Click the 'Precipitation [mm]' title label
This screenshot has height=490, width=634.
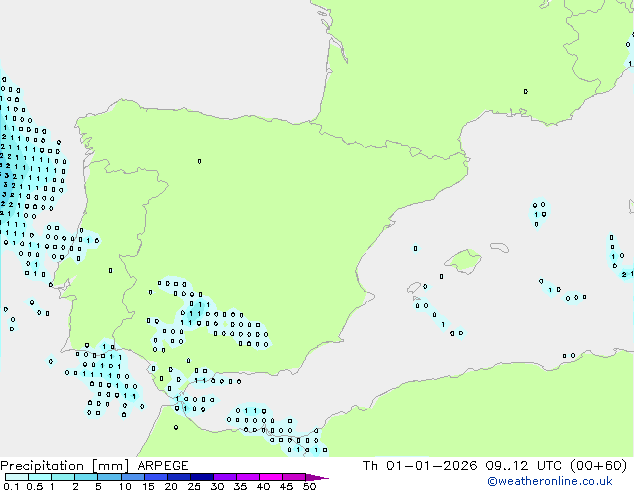[60, 466]
